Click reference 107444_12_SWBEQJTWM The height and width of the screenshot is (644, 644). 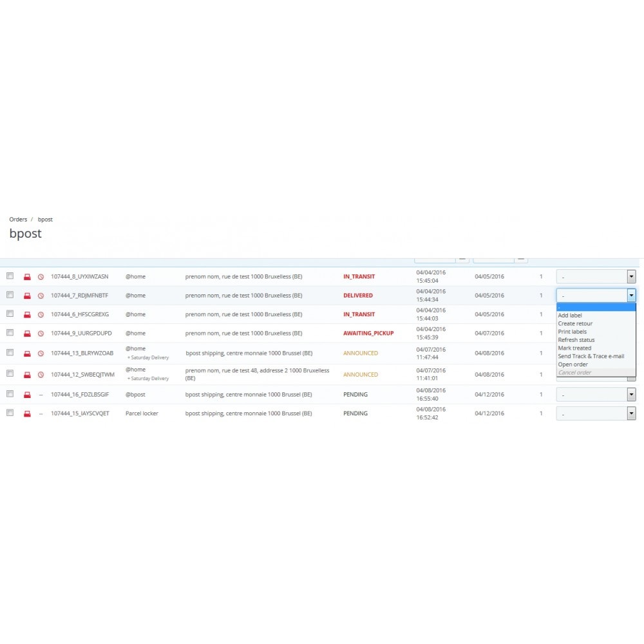pos(82,375)
